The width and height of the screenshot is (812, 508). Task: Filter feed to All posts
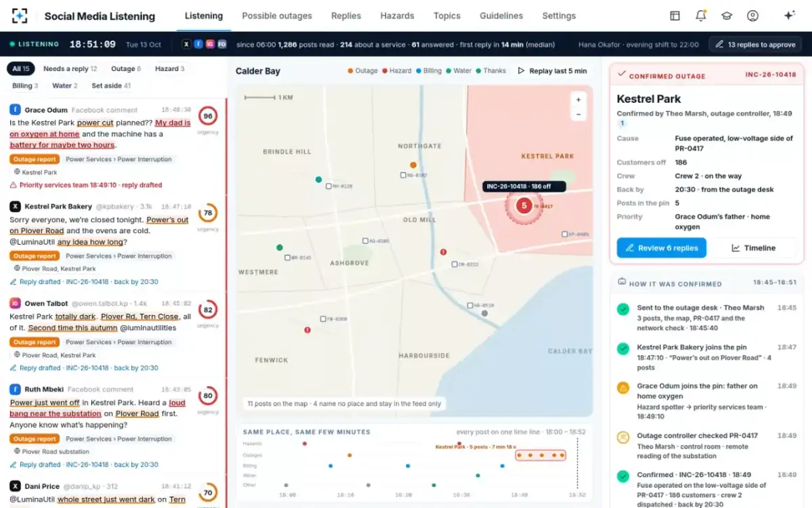(x=21, y=68)
